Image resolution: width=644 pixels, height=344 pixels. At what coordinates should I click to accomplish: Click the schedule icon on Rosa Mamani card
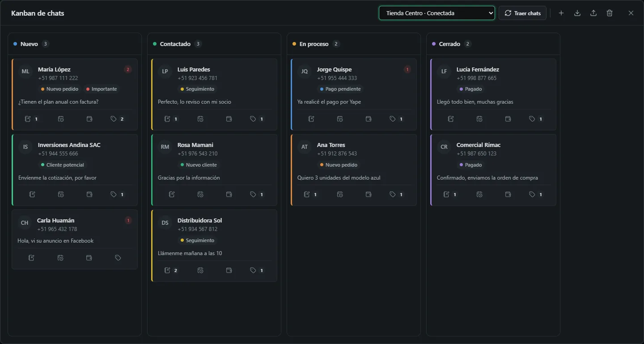tap(200, 194)
